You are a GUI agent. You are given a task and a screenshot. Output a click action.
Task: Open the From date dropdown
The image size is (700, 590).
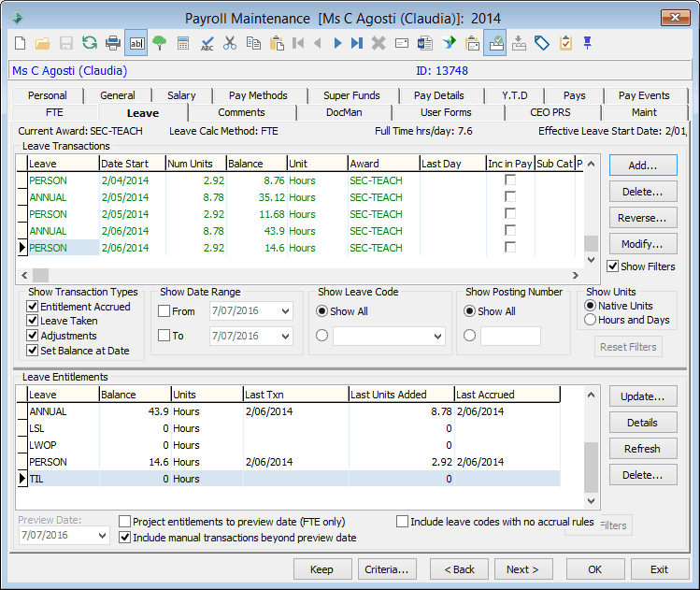click(286, 311)
